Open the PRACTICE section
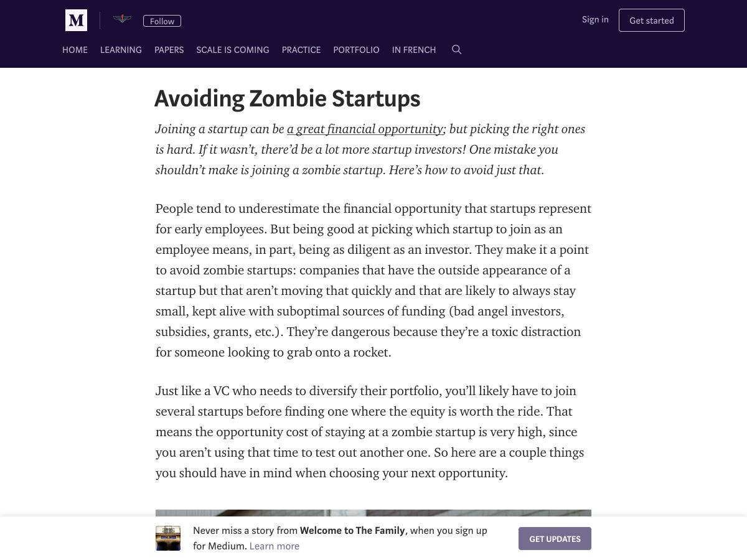The width and height of the screenshot is (747, 560). [301, 50]
